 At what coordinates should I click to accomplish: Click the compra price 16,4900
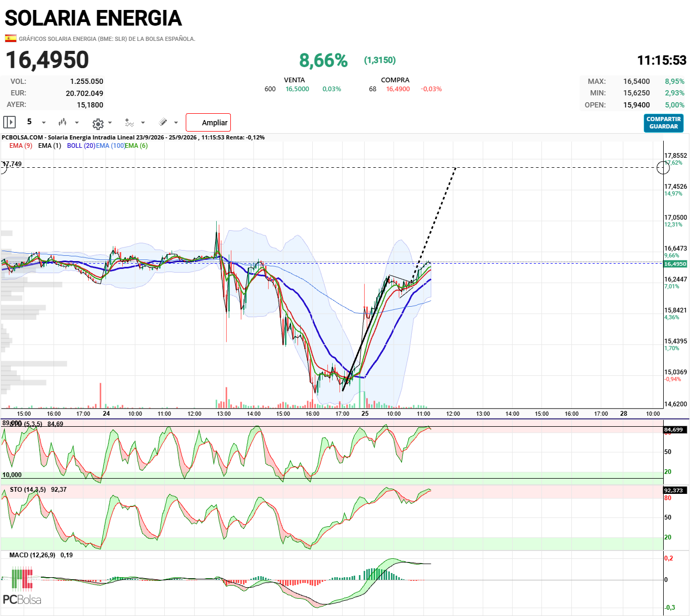click(x=398, y=89)
